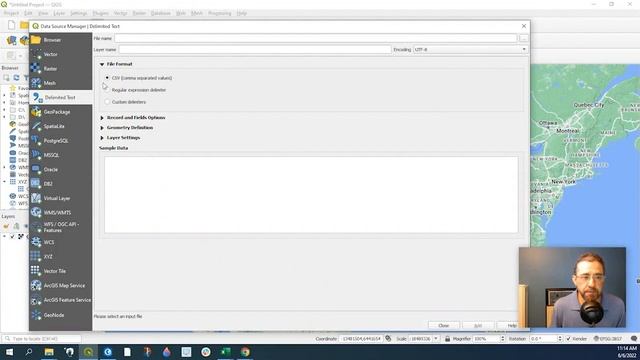Select CSV comma separated values option
Viewport: 640px width, 360px height.
pyautogui.click(x=139, y=78)
